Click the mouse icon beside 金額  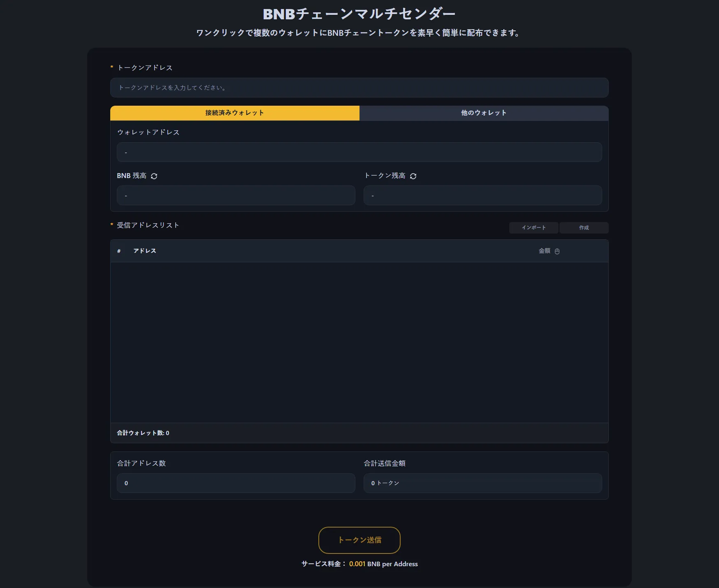coord(557,251)
